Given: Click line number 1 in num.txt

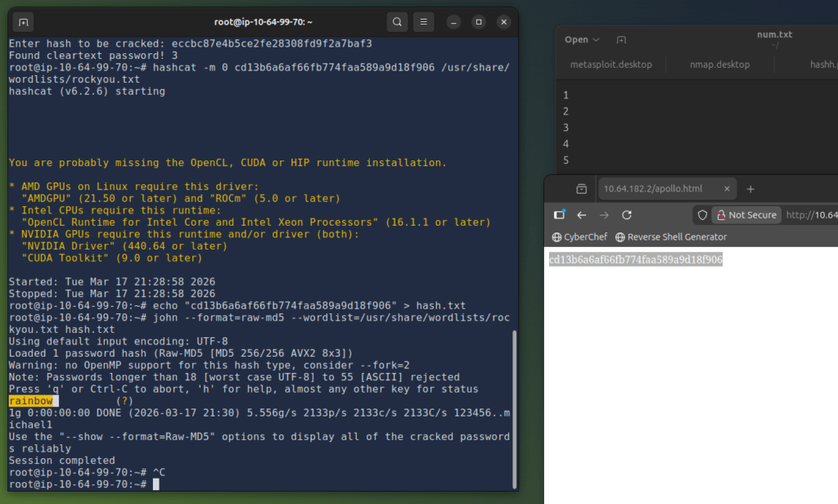Looking at the screenshot, I should pos(565,95).
